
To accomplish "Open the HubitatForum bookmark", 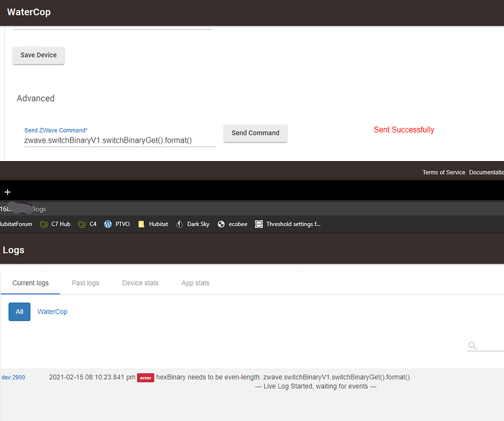I will tap(16, 224).
